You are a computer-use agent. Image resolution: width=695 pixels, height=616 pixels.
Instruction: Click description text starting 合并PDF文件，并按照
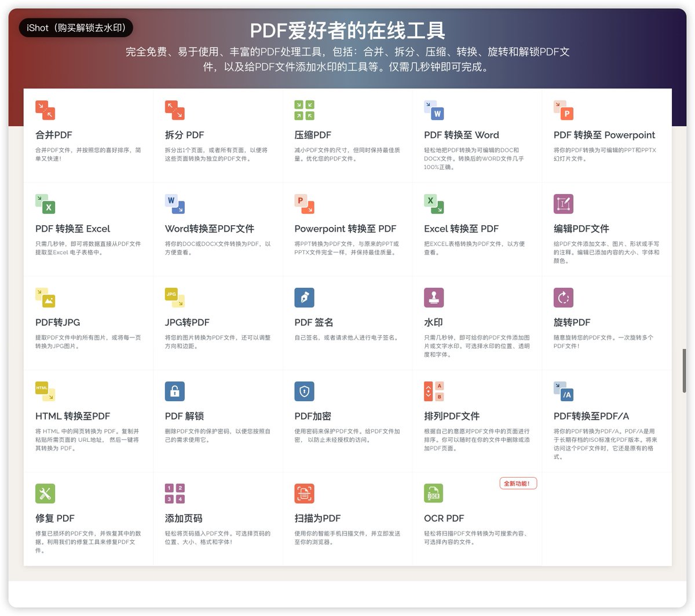[x=88, y=154]
